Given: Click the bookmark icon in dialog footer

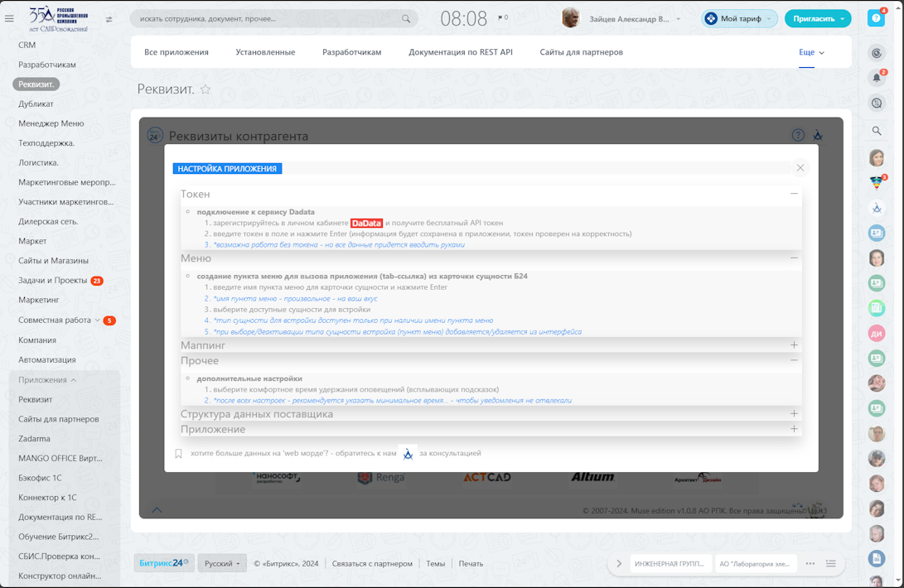Looking at the screenshot, I should click(x=178, y=454).
